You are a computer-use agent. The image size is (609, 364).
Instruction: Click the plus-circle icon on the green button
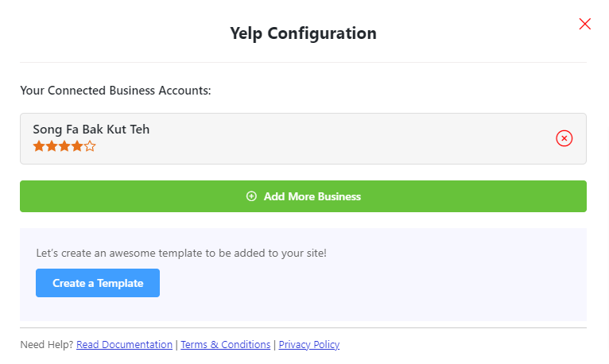[251, 196]
